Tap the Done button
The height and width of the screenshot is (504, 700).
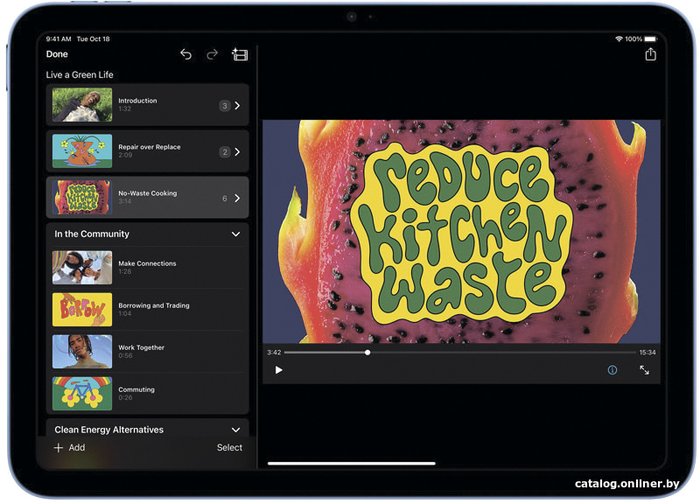pos(57,54)
